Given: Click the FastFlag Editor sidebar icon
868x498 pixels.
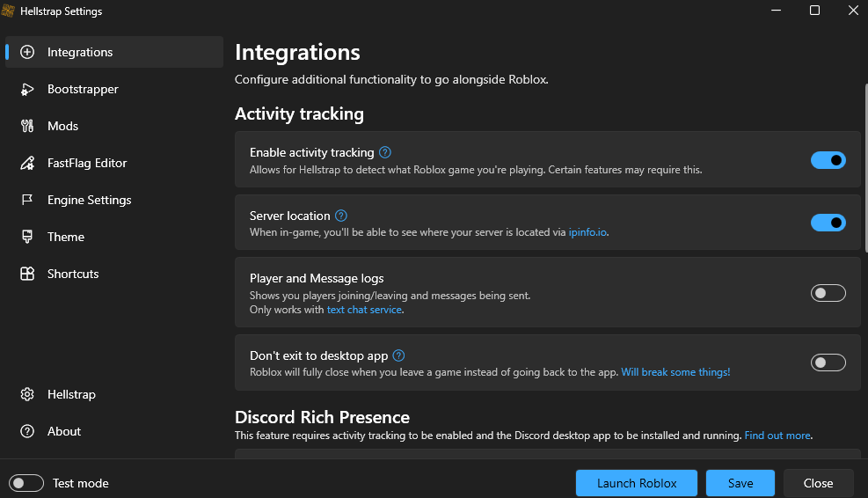Looking at the screenshot, I should (27, 163).
